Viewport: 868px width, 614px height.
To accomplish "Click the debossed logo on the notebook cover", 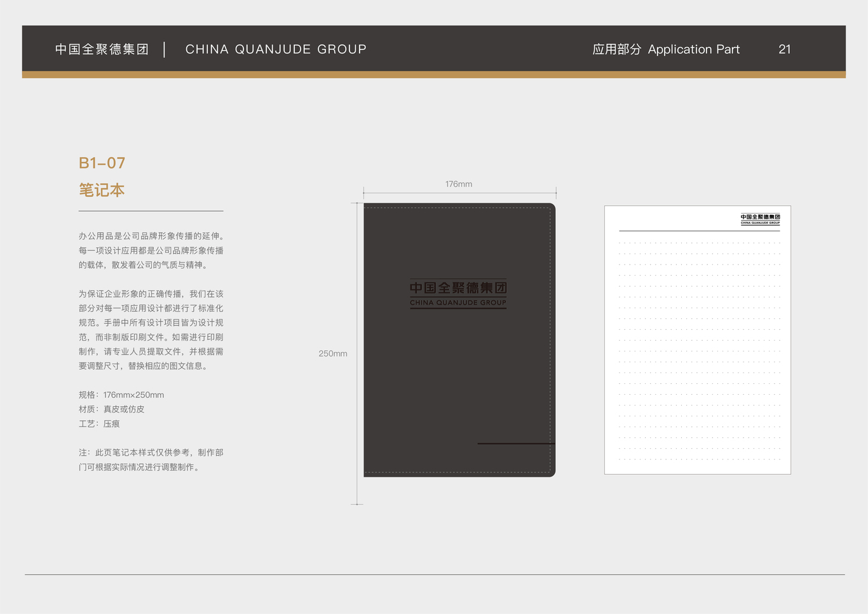I will 458,294.
